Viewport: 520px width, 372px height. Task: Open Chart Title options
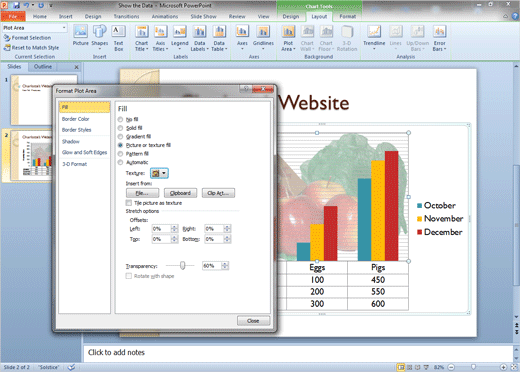pyautogui.click(x=142, y=38)
